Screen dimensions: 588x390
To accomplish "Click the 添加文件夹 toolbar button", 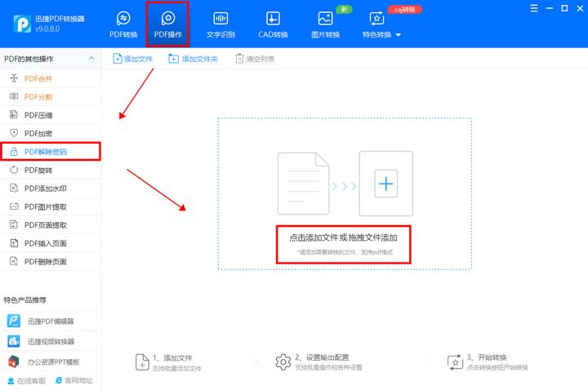I will pyautogui.click(x=193, y=59).
